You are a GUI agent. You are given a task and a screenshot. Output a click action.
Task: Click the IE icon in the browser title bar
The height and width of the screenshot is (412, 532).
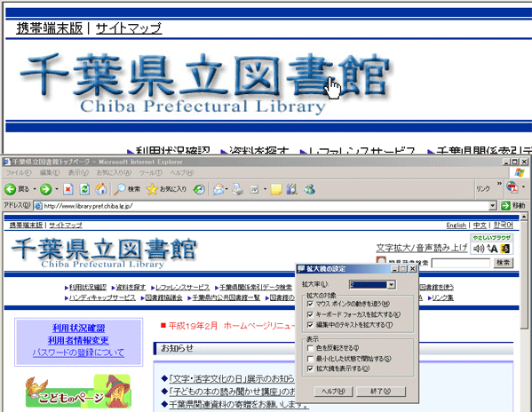coord(6,162)
